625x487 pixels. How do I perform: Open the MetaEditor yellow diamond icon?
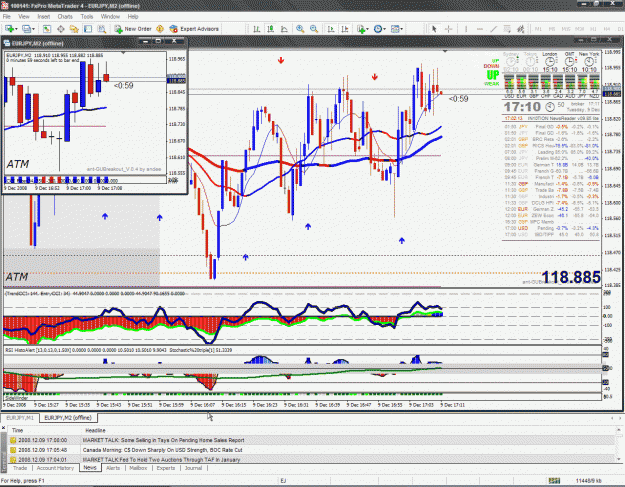(x=160, y=29)
